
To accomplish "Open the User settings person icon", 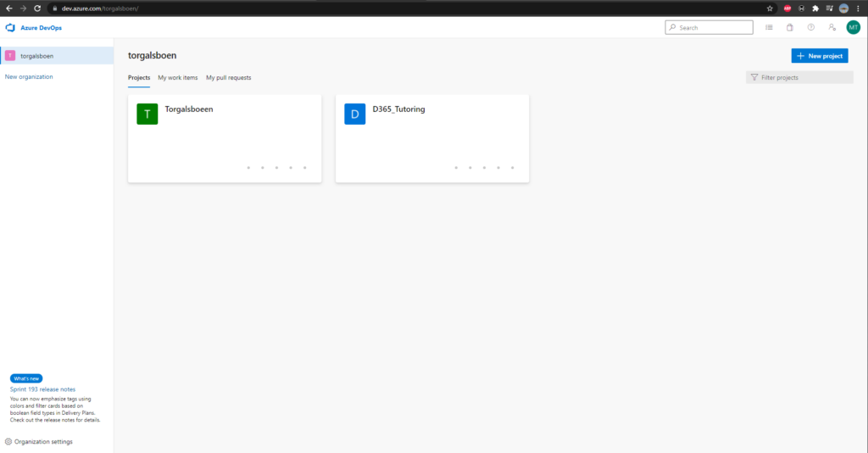I will (832, 28).
